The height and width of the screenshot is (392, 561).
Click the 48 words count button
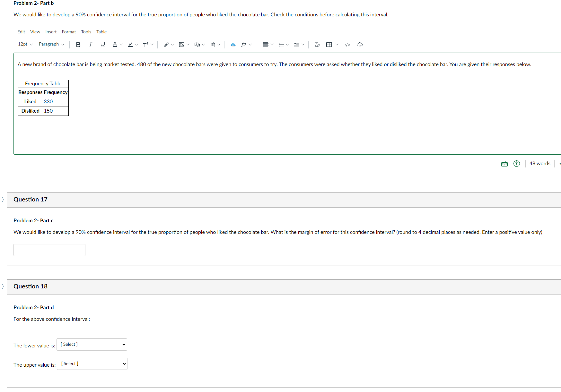pos(540,164)
